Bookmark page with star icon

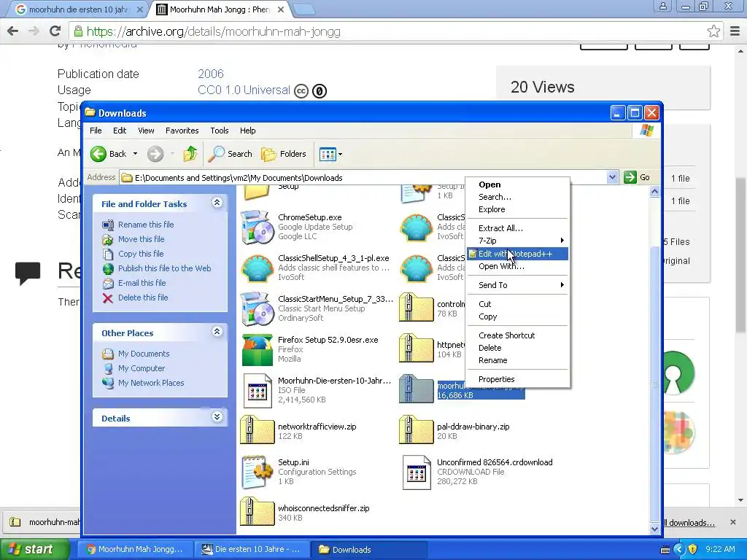(713, 31)
